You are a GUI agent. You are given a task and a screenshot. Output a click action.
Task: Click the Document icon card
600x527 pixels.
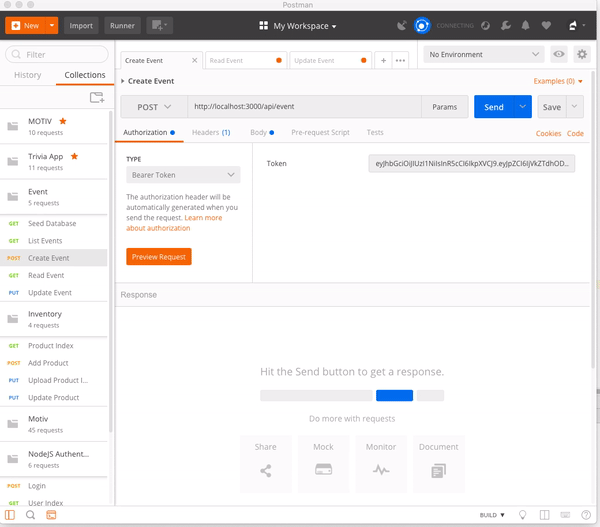pyautogui.click(x=439, y=464)
